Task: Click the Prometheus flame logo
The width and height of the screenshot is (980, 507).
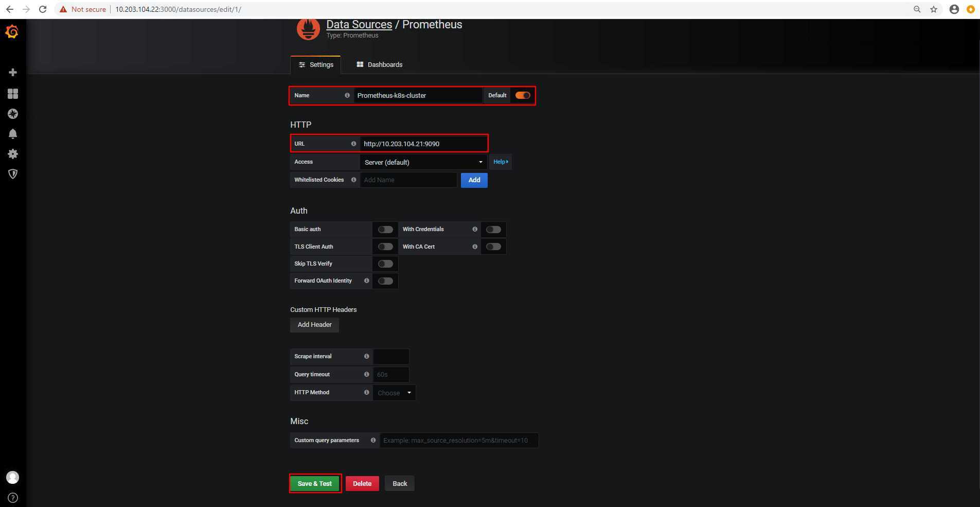Action: [308, 29]
